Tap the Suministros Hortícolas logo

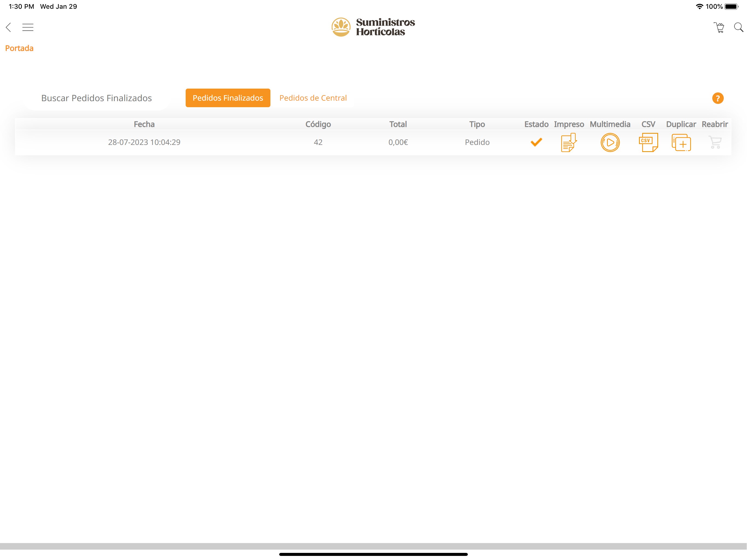point(373,27)
